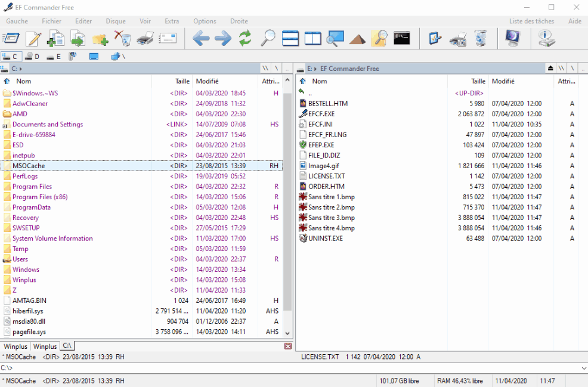Open the Fichier menu
This screenshot has height=387, width=588.
(51, 21)
